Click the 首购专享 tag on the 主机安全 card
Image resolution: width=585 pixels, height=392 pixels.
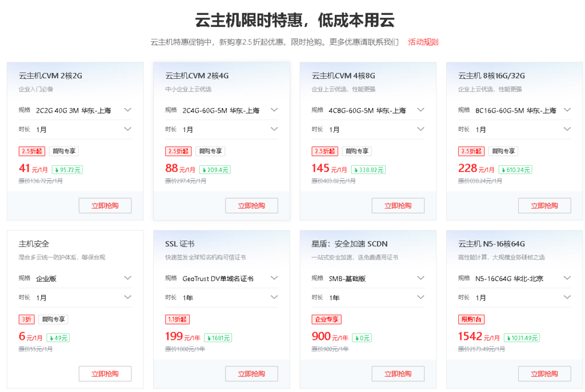pos(53,319)
